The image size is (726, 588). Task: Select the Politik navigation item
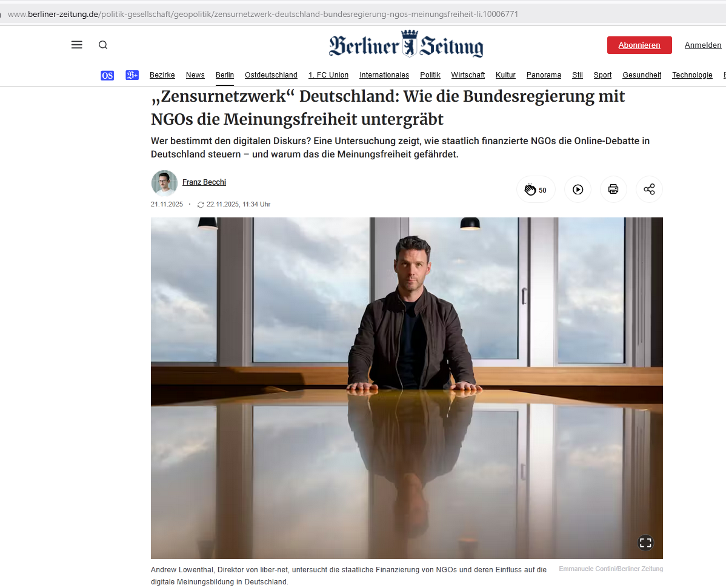[430, 75]
